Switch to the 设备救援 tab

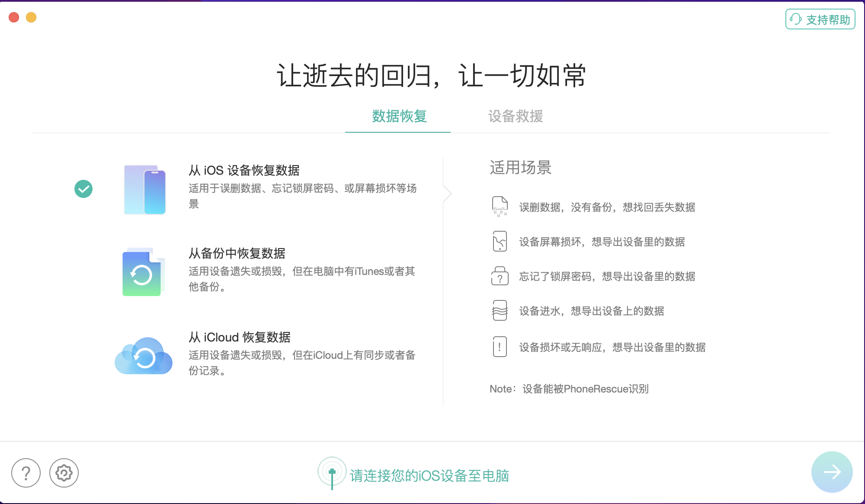point(515,116)
